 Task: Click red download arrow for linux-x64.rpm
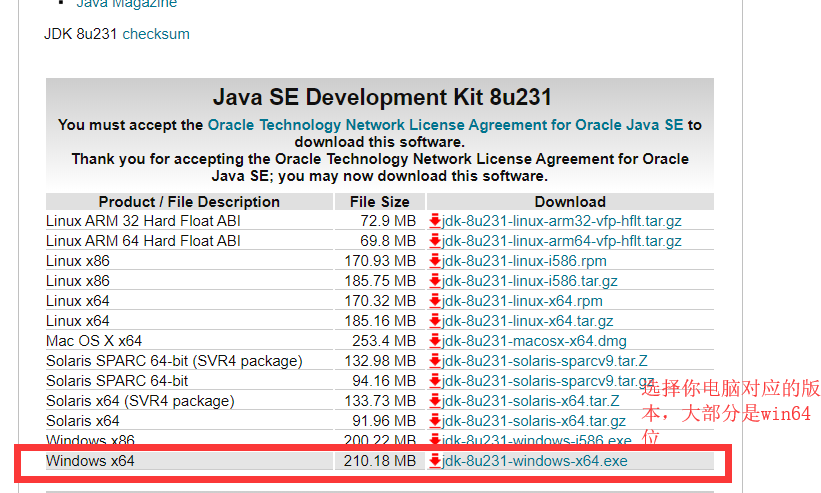click(x=435, y=301)
